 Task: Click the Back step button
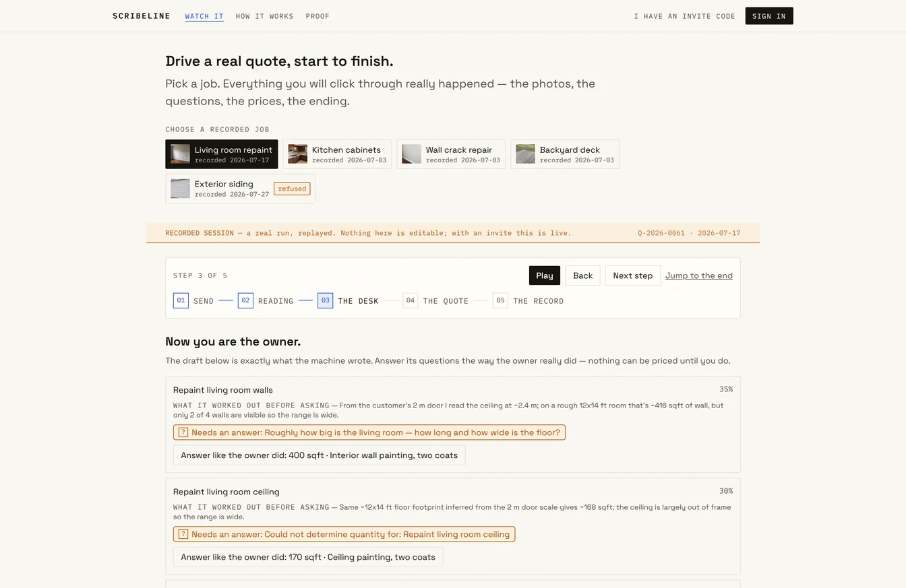click(582, 275)
